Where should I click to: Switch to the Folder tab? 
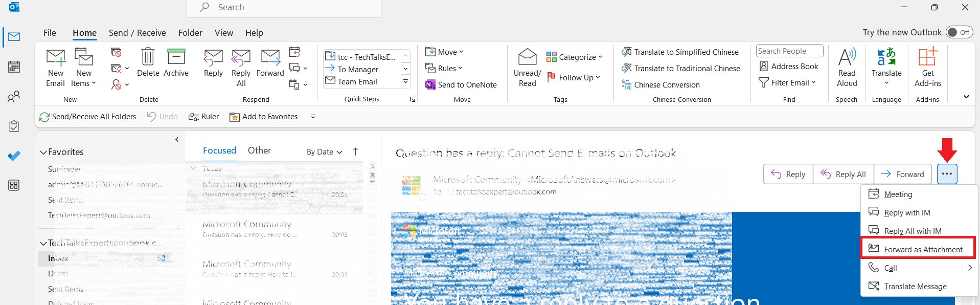(x=190, y=33)
